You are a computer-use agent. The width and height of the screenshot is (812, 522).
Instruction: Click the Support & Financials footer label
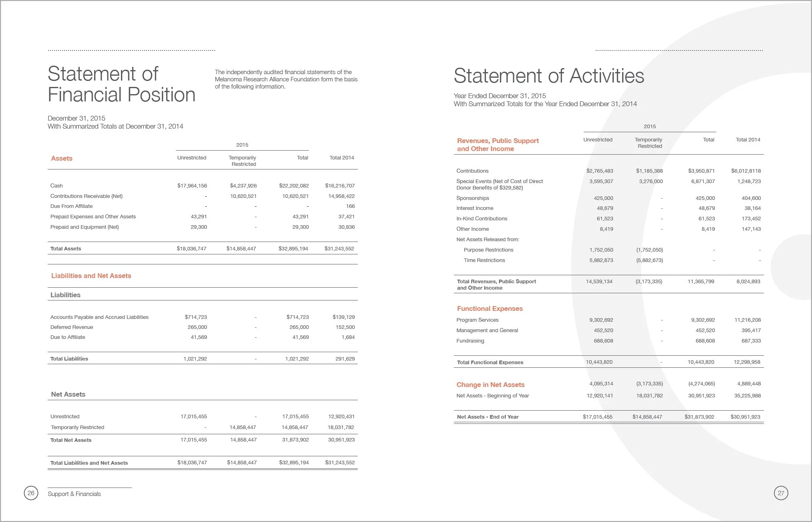coord(74,494)
